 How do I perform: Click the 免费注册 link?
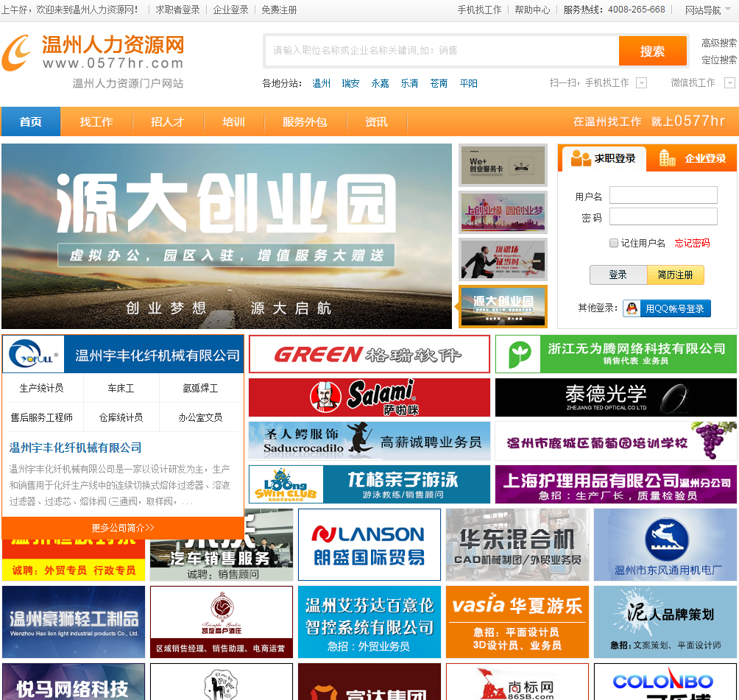279,10
